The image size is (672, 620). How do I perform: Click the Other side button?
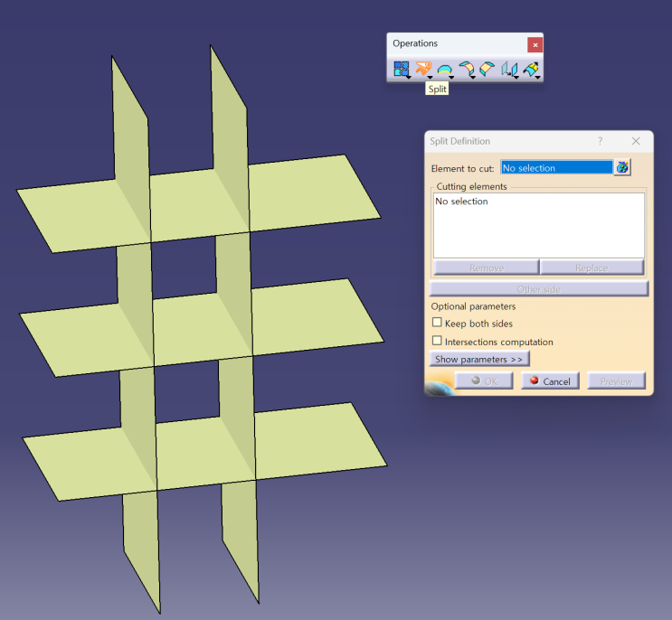point(539,289)
